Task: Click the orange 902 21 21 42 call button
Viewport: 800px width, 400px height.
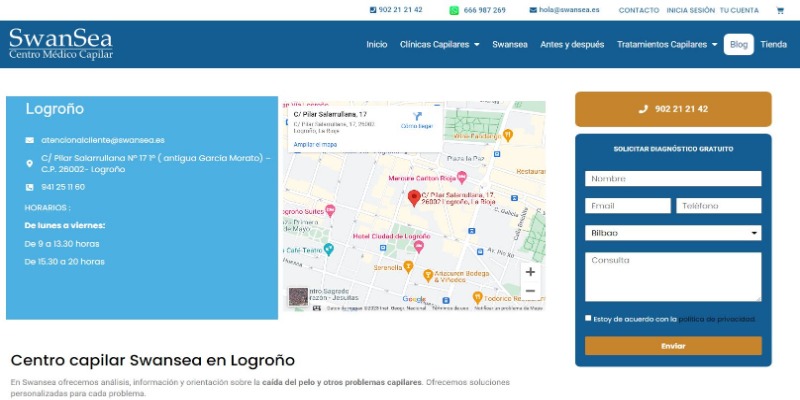Action: 673,109
